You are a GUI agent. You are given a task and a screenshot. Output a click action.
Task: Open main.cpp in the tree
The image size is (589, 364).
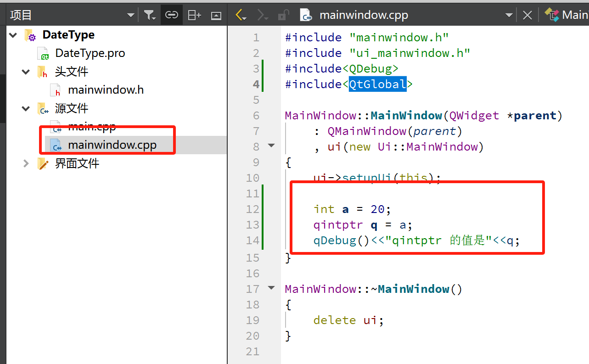(x=92, y=127)
